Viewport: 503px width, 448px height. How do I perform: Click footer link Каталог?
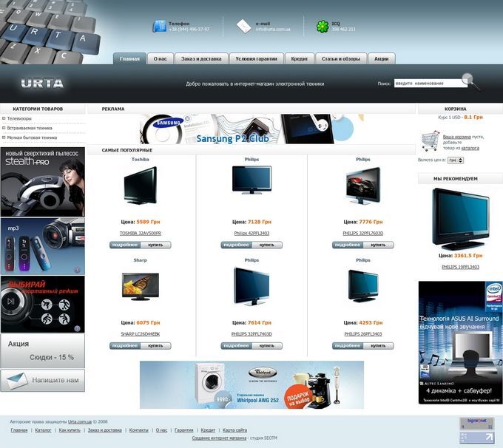tap(43, 430)
